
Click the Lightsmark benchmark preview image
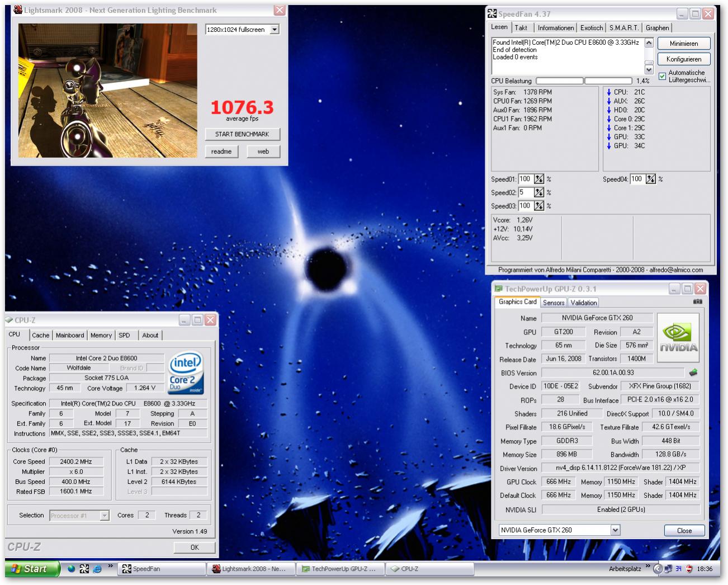[108, 91]
